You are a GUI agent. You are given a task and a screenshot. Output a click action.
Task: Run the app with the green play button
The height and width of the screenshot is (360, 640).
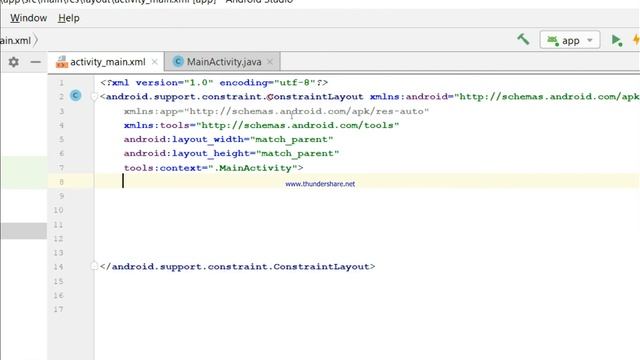[616, 40]
